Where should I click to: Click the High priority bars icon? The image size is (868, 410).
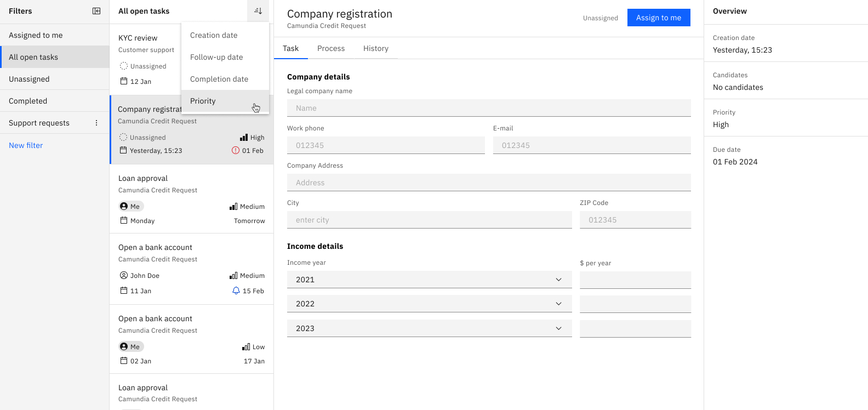(244, 138)
